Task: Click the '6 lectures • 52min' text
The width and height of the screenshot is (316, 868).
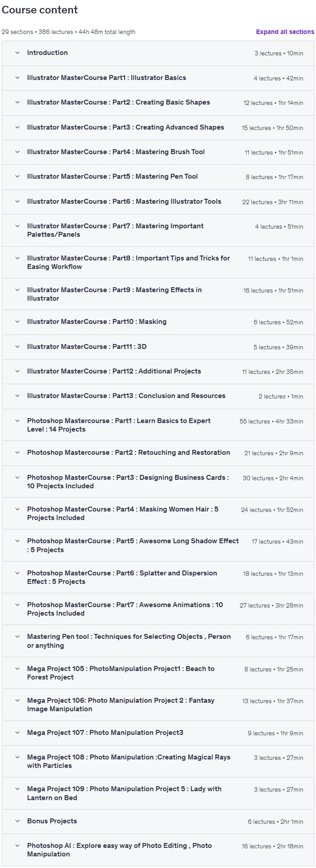Action: point(278,322)
